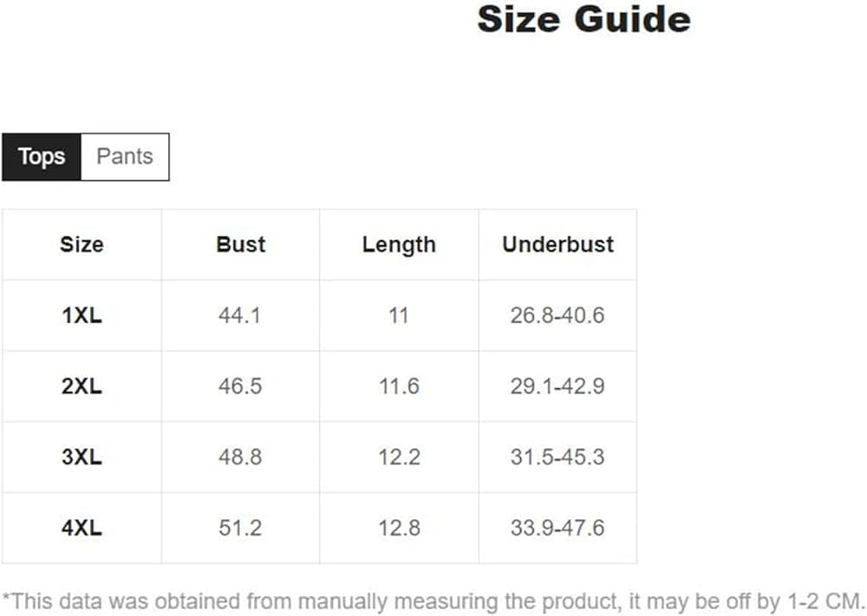Switch to the Pants tab
867x616 pixels.
point(125,157)
